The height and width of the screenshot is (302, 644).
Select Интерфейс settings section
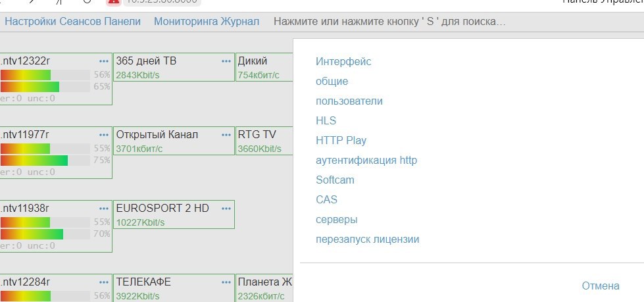coord(343,62)
